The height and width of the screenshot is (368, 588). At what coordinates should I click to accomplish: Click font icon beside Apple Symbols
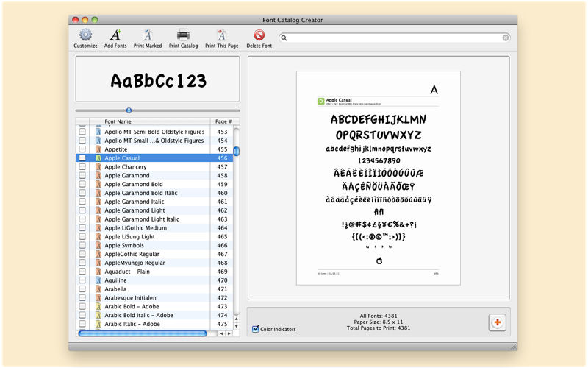pos(98,245)
